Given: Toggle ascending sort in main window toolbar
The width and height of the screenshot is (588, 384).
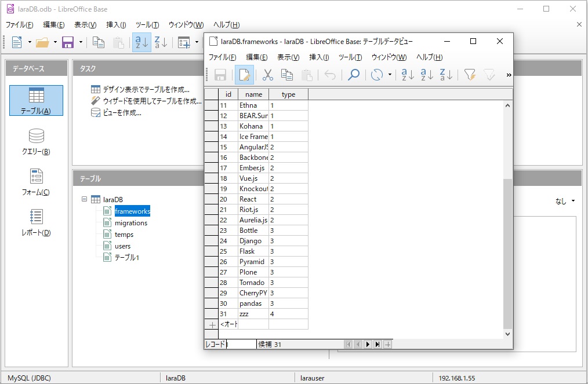Looking at the screenshot, I should pos(141,42).
